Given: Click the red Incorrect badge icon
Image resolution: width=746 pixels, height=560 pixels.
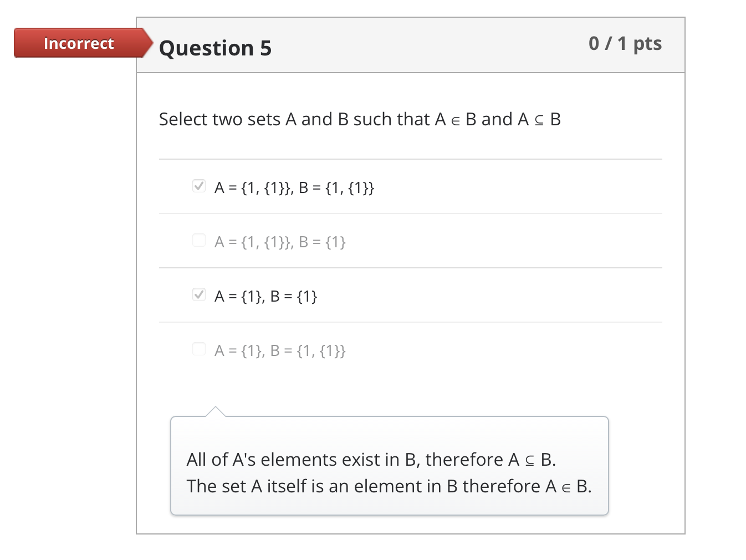Looking at the screenshot, I should click(78, 43).
